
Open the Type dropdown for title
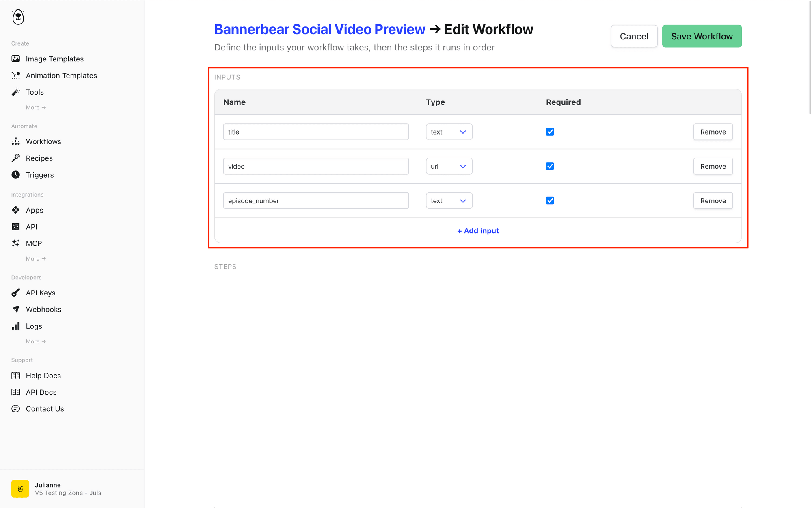coord(449,132)
